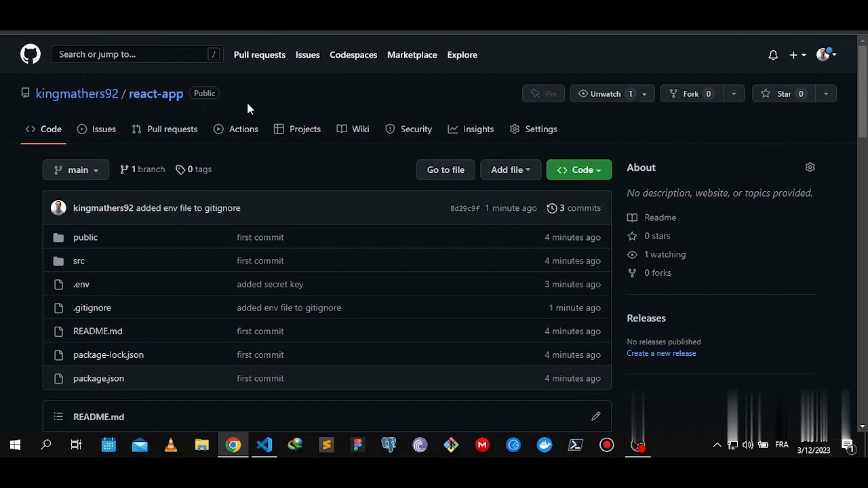The height and width of the screenshot is (488, 868).
Task: Open Explore in top navigation
Action: [x=462, y=55]
